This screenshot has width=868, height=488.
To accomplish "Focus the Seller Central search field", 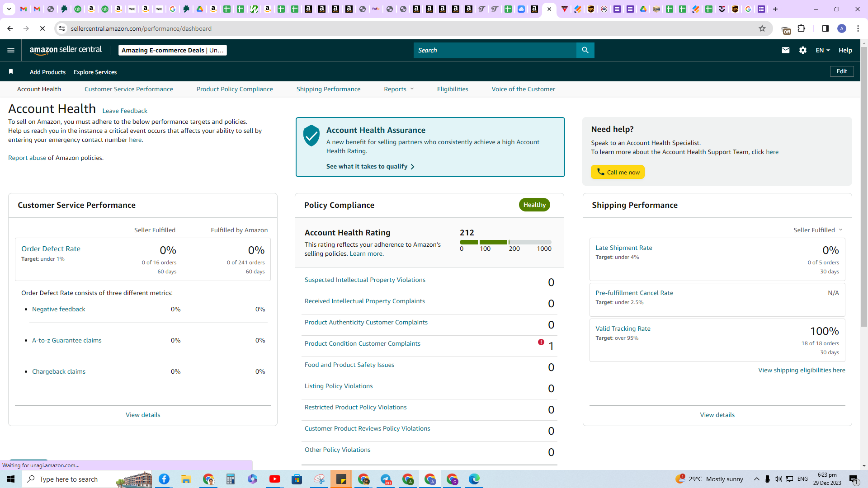I will point(495,50).
